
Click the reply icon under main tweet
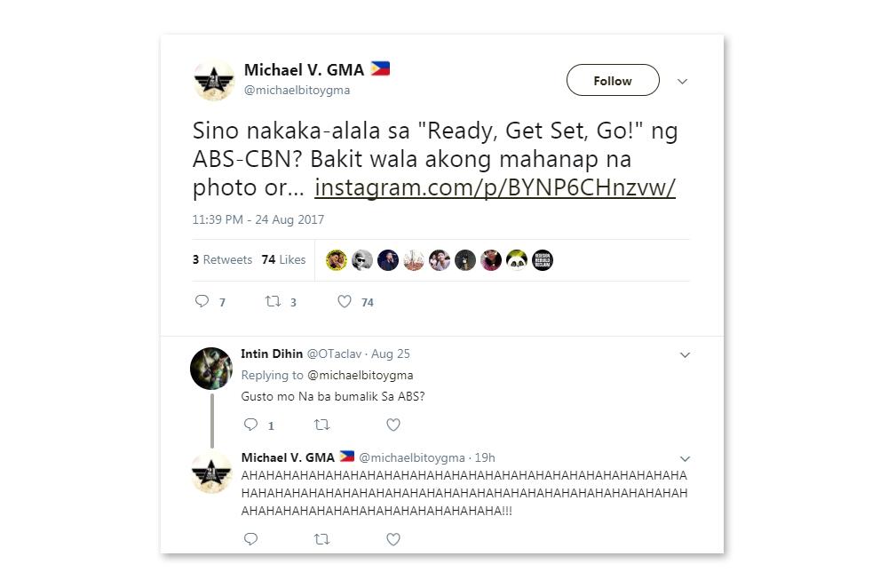point(202,301)
